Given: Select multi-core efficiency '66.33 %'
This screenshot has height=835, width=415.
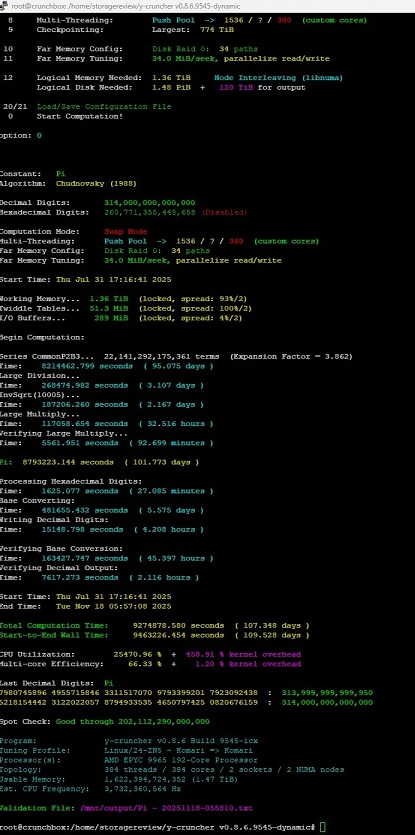Looking at the screenshot, I should 145,664.
